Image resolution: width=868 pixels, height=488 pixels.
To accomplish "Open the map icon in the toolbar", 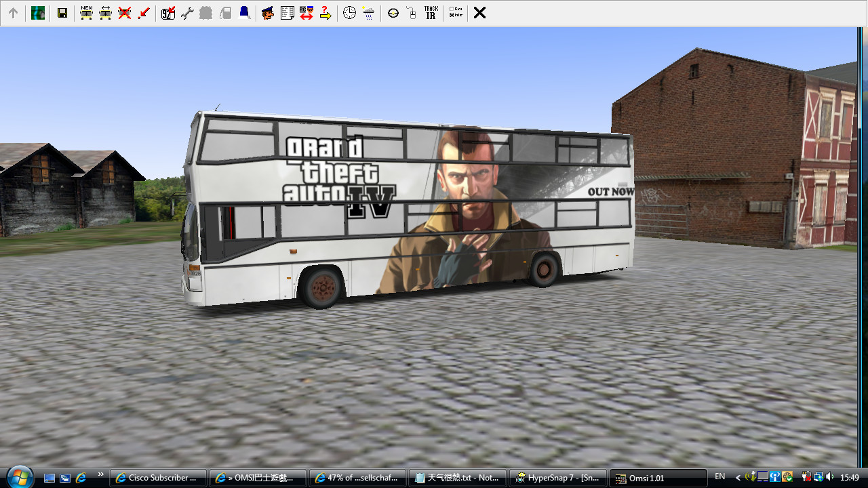I will (38, 13).
